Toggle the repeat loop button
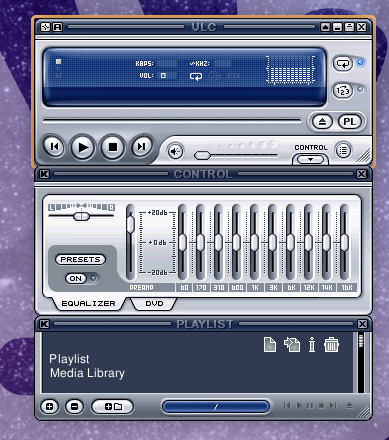The width and height of the screenshot is (389, 440). (343, 63)
